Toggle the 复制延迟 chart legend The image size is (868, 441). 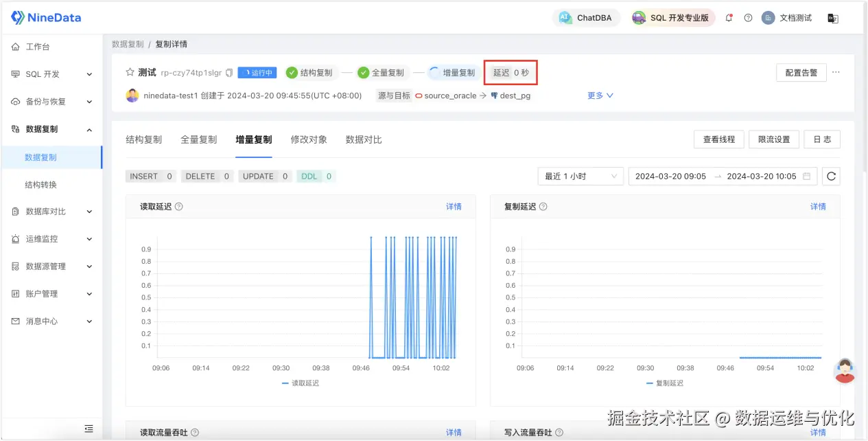pos(665,383)
